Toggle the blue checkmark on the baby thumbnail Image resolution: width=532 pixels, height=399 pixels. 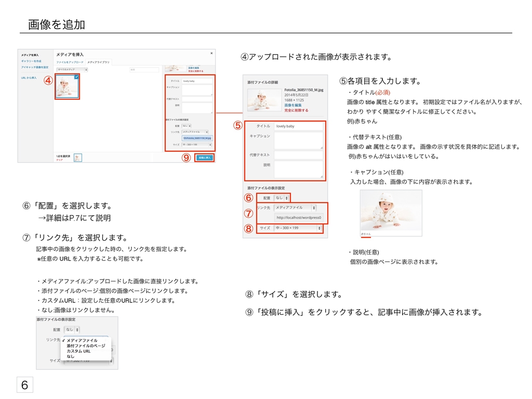(x=76, y=77)
